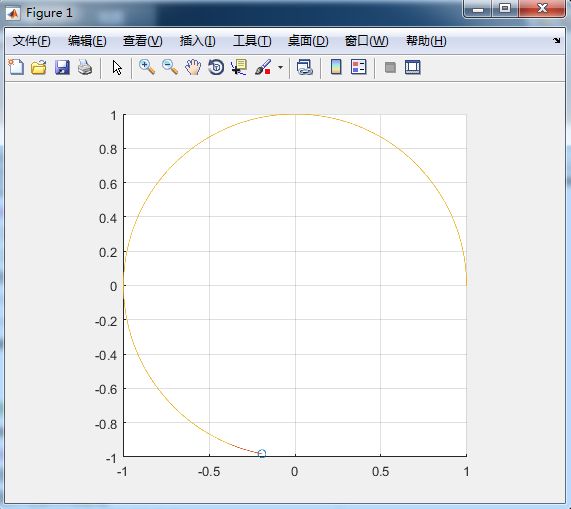Open the 工具(T) menu
The width and height of the screenshot is (571, 509).
252,41
